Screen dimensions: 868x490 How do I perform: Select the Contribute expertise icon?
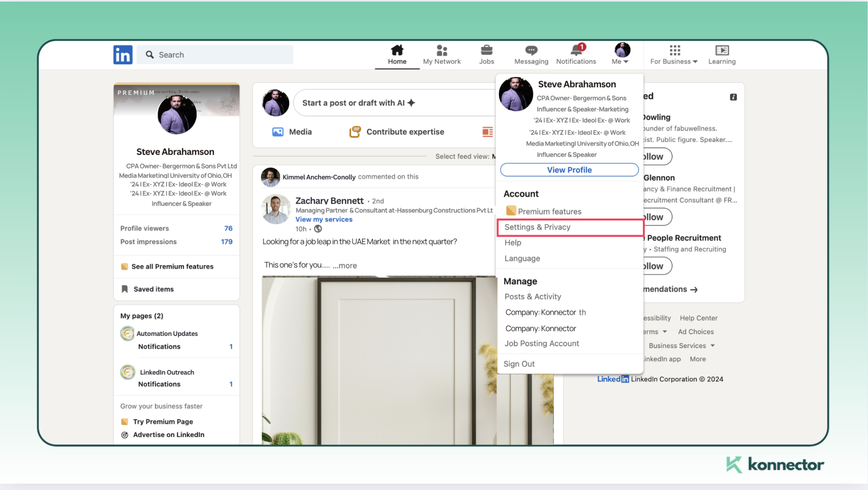355,131
